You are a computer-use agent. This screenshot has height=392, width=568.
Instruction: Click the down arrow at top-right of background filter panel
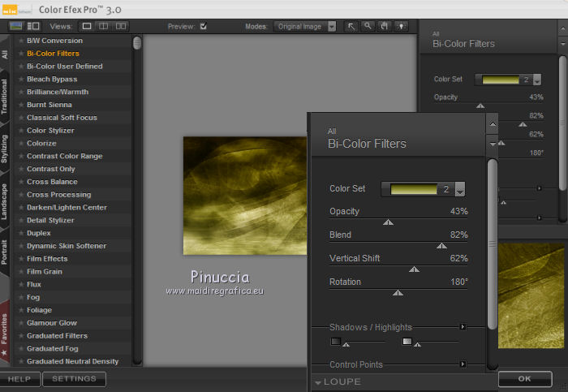tap(562, 44)
